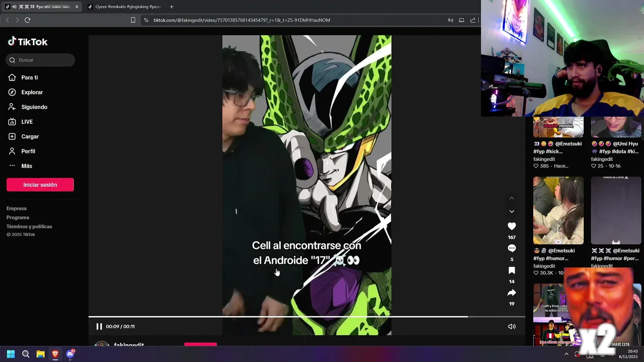
Task: Open the Cargar upload page
Action: [24, 136]
